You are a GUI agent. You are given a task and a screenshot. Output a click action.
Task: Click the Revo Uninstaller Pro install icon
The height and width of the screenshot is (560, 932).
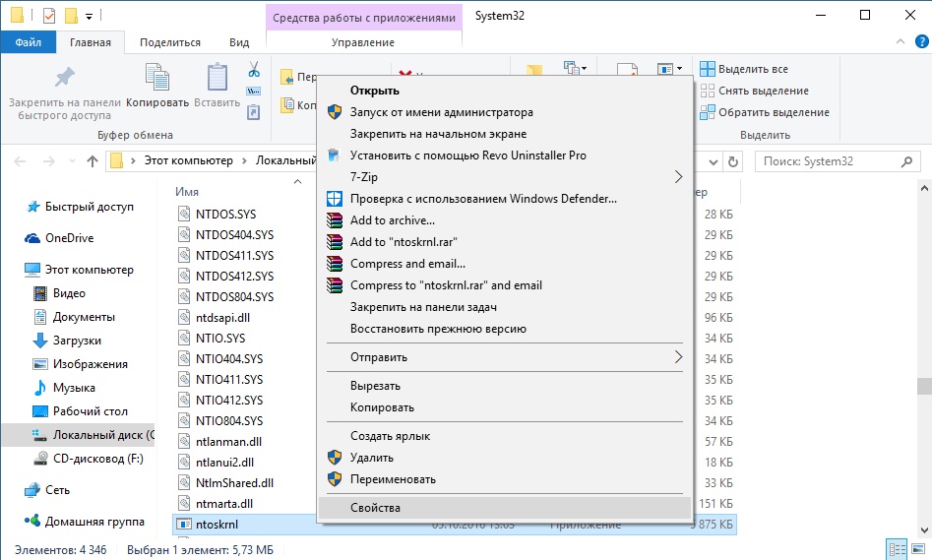[x=334, y=156]
